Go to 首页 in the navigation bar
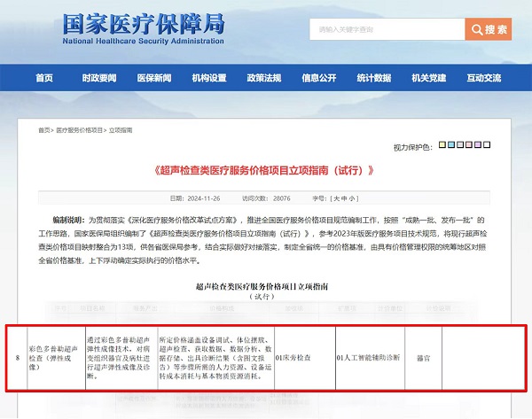This screenshot has width=532, height=419. [44, 78]
